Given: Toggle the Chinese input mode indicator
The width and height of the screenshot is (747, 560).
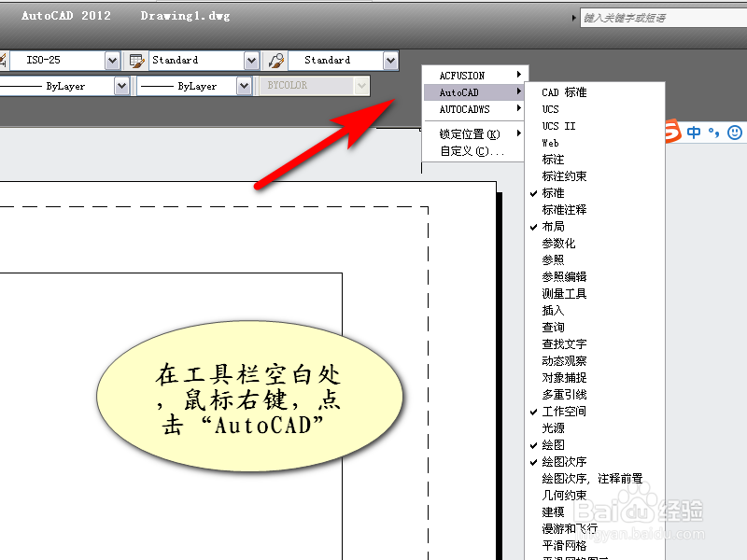Looking at the screenshot, I should [694, 132].
